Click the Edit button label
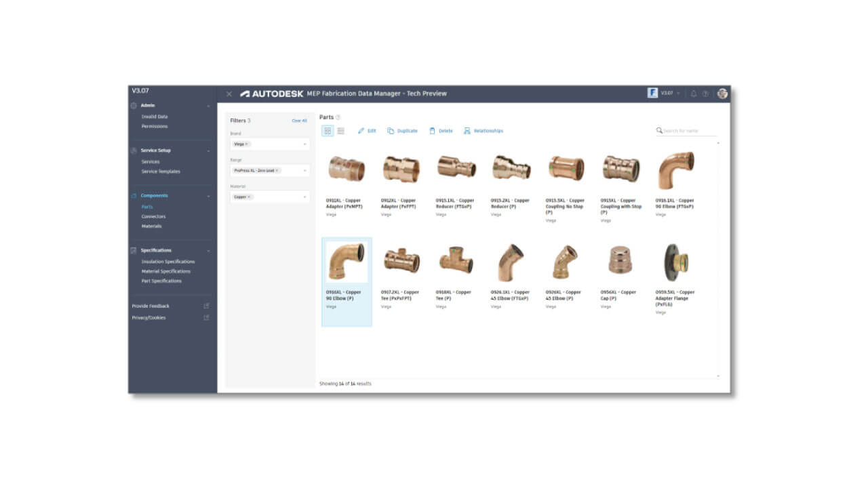This screenshot has width=868, height=488. pyautogui.click(x=372, y=131)
